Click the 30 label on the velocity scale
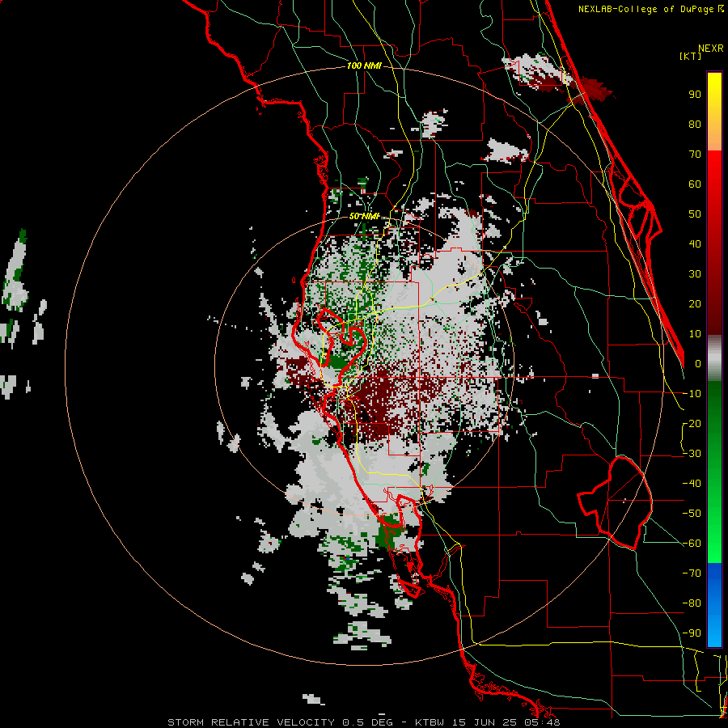Image resolution: width=728 pixels, height=728 pixels. (x=695, y=274)
